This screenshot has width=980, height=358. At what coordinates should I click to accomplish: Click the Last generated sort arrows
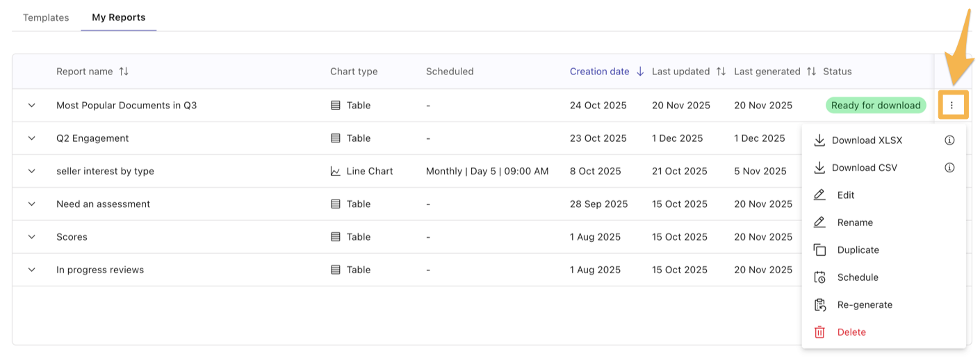811,72
